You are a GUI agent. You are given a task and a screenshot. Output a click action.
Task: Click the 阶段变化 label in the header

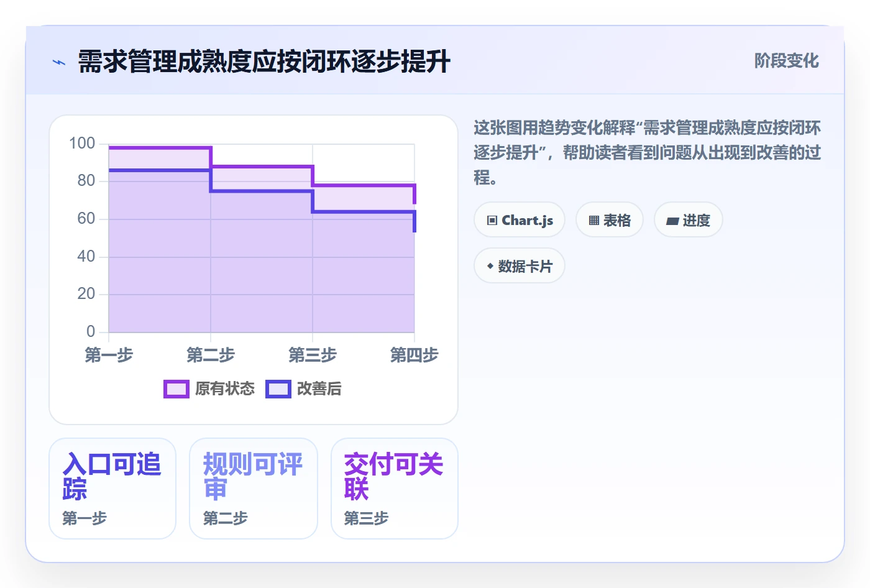click(787, 61)
